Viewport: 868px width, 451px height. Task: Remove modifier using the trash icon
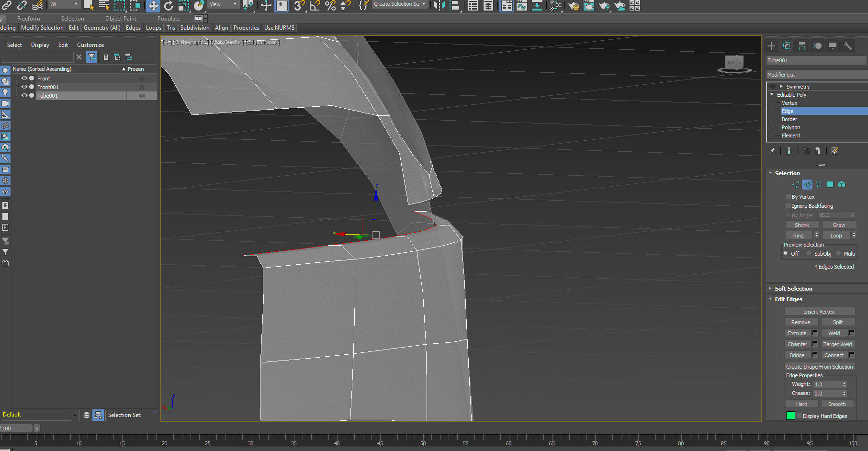coord(818,151)
